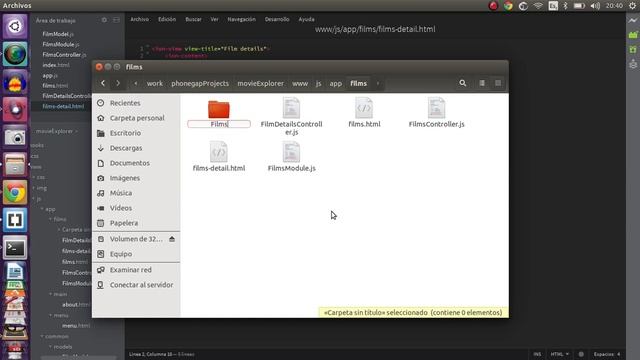Open Brackets Edición menu
The image size is (640, 360).
167,19
